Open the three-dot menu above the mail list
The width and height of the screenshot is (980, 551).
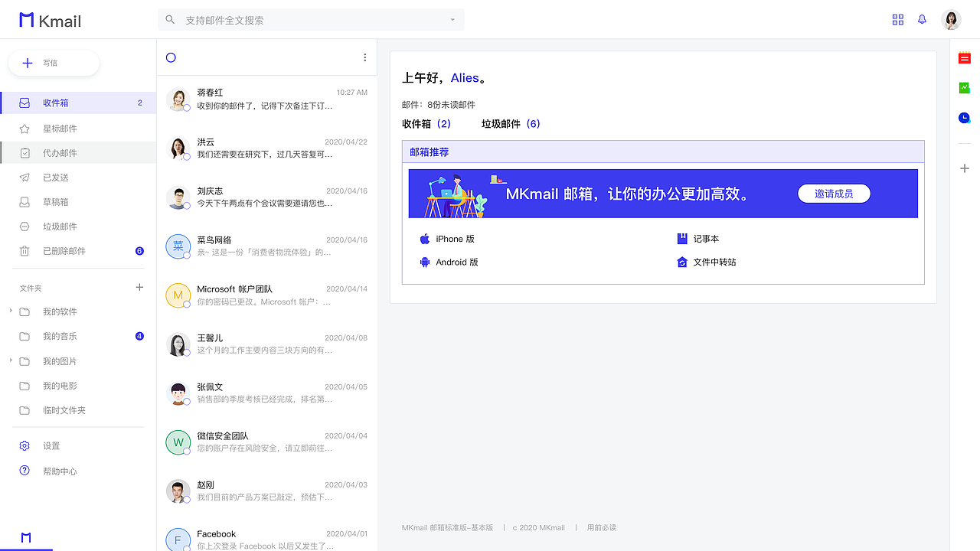point(364,57)
